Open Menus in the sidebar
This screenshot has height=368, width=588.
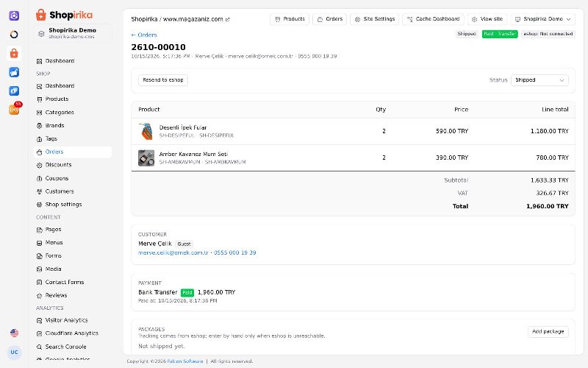click(54, 243)
